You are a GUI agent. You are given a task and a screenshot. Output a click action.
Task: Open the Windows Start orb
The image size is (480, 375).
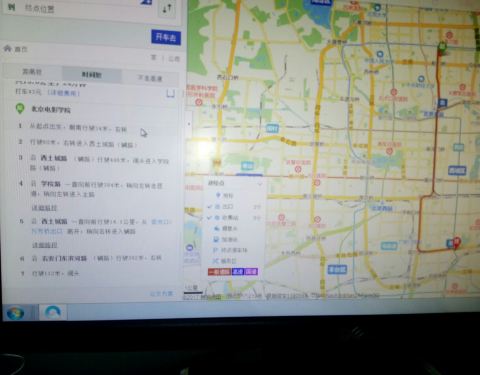click(16, 313)
